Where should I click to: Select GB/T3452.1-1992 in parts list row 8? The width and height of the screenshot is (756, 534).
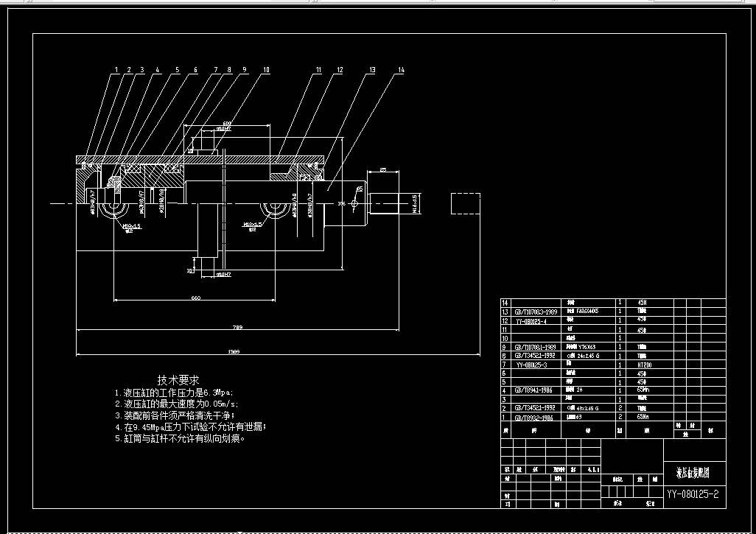click(535, 356)
